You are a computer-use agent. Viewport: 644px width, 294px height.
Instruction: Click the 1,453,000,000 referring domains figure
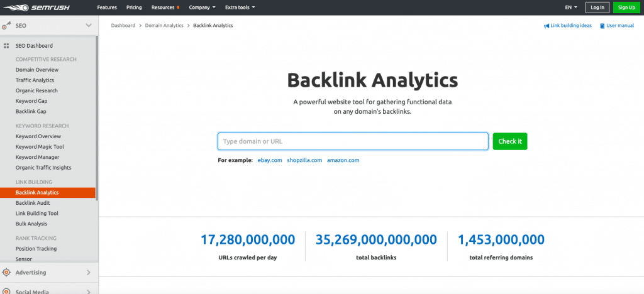501,239
